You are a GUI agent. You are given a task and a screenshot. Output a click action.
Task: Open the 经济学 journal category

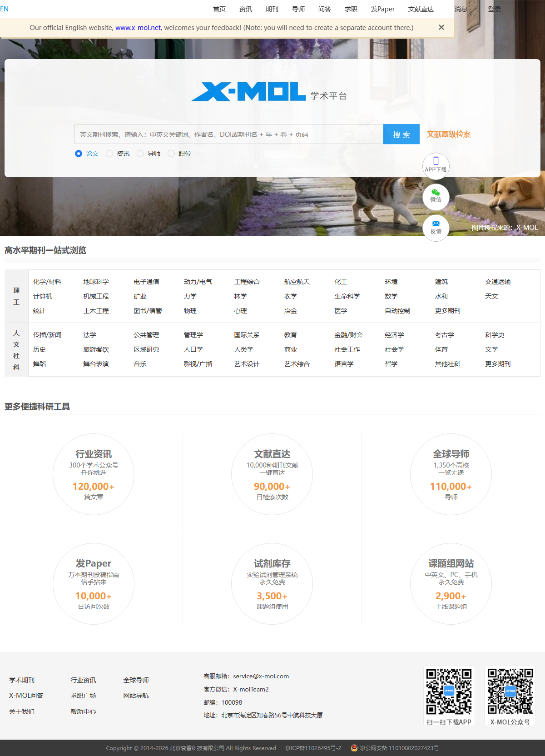[394, 335]
